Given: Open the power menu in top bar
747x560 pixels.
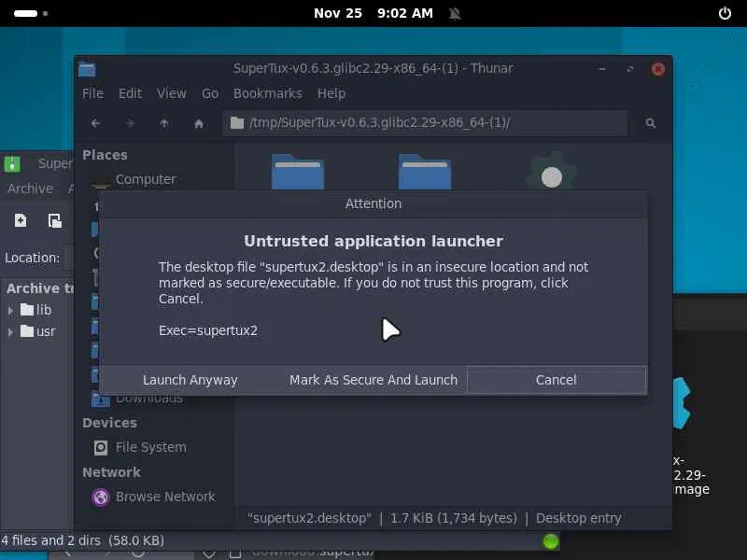Looking at the screenshot, I should tap(725, 13).
